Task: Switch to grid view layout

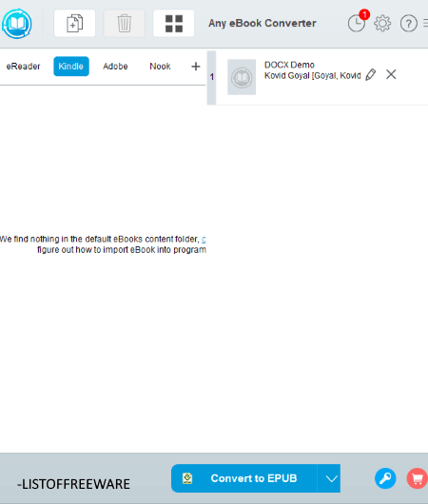Action: click(174, 23)
